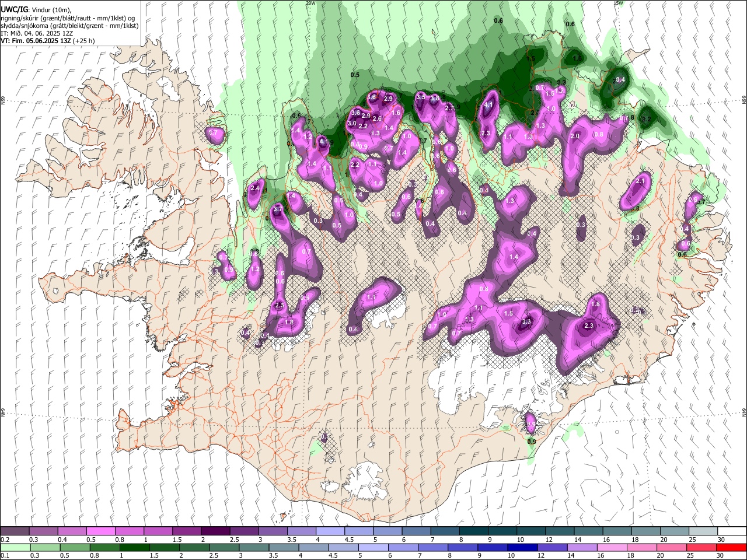Click the 7–8 blue swatch in lower legend
This screenshot has height=560, width=747.
pos(432,547)
